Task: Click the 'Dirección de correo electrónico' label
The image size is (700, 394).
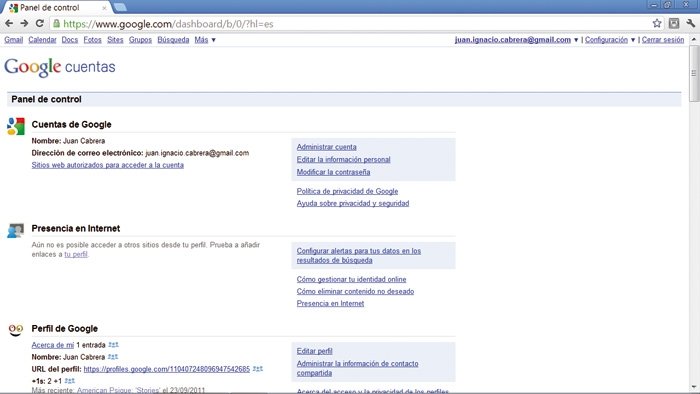Action: (x=88, y=153)
